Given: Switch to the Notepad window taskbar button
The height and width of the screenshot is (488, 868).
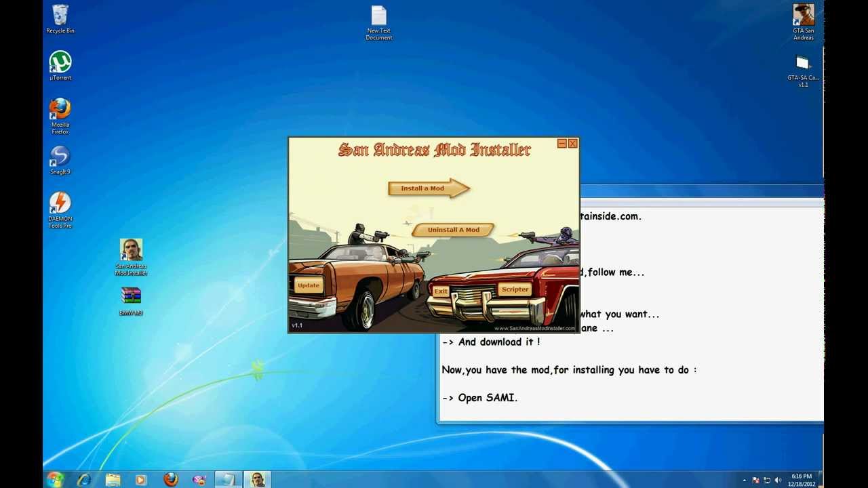Looking at the screenshot, I should [x=228, y=480].
